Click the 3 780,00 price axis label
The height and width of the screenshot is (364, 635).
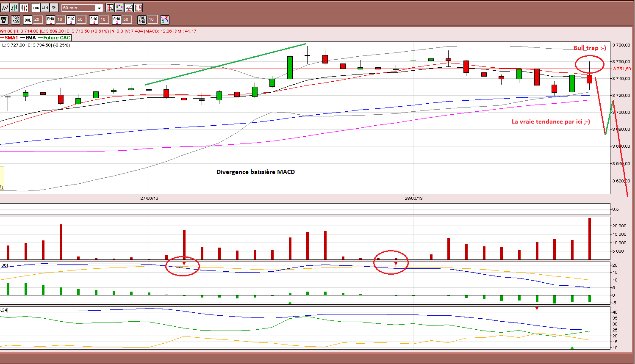[621, 45]
